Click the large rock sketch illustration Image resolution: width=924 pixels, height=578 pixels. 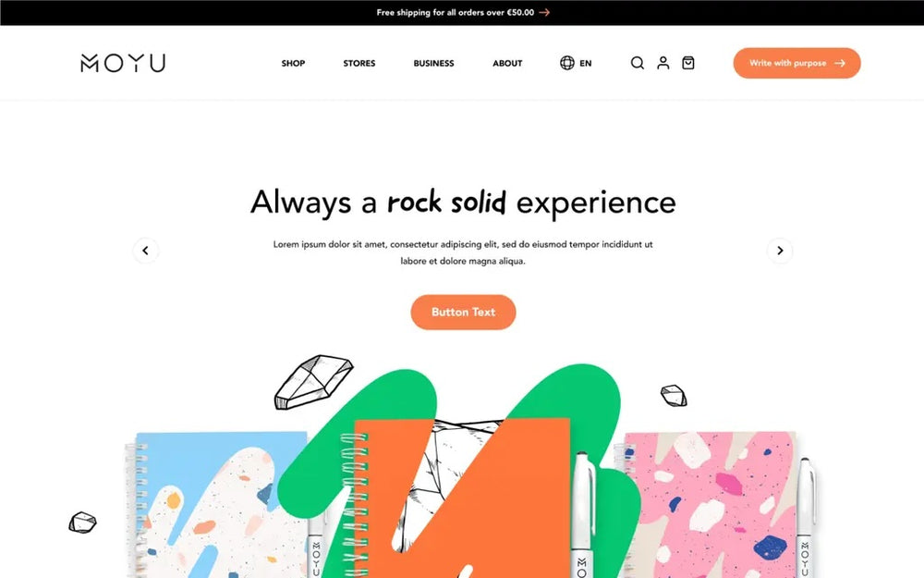(313, 382)
